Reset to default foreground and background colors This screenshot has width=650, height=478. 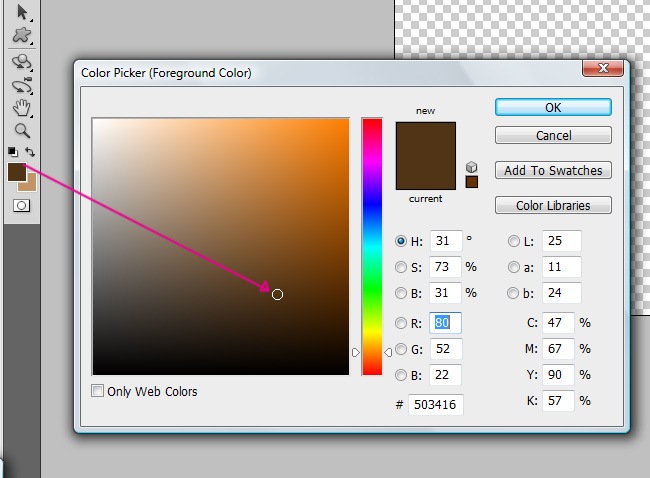[x=12, y=152]
